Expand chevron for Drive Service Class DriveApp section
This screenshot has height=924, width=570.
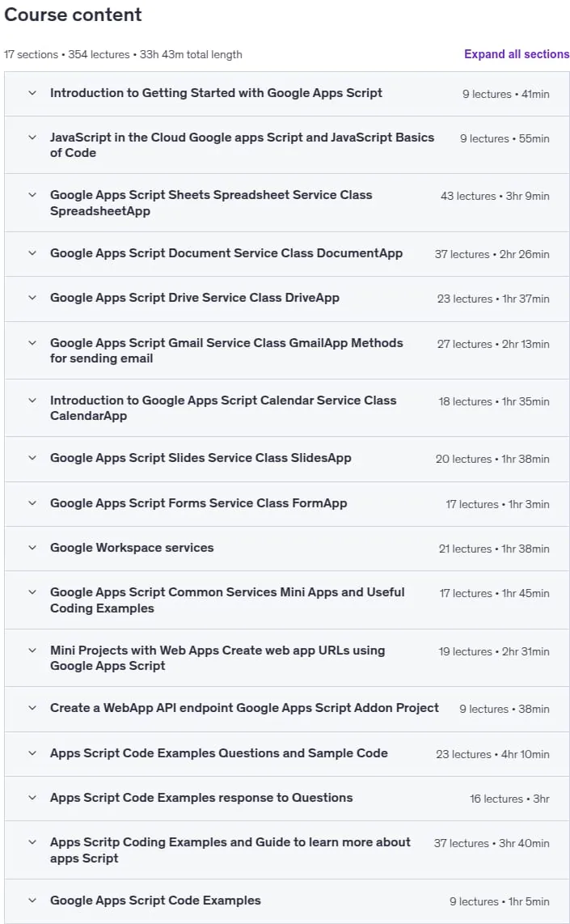tap(32, 298)
